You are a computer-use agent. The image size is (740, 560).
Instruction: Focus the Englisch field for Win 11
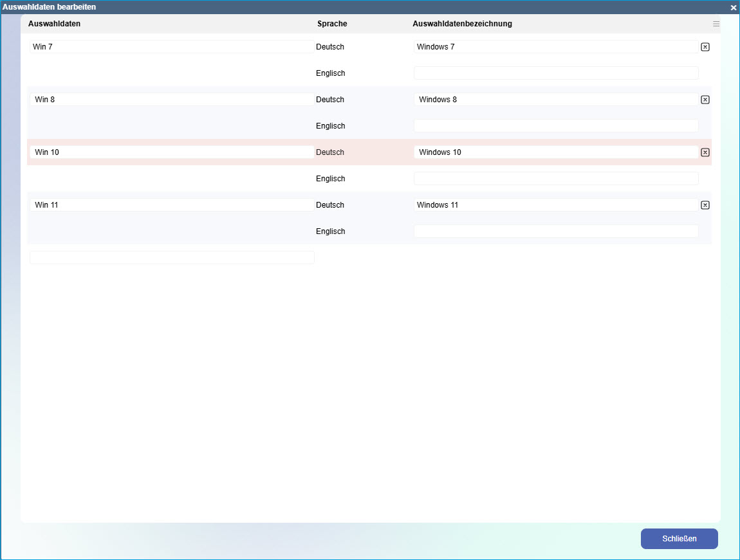pos(556,231)
